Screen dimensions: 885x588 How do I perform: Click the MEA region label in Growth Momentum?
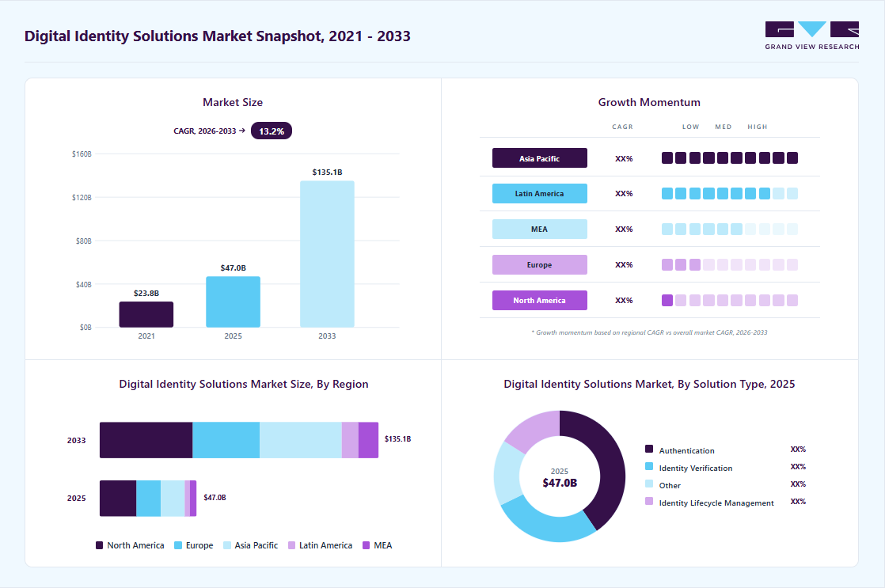(x=540, y=229)
